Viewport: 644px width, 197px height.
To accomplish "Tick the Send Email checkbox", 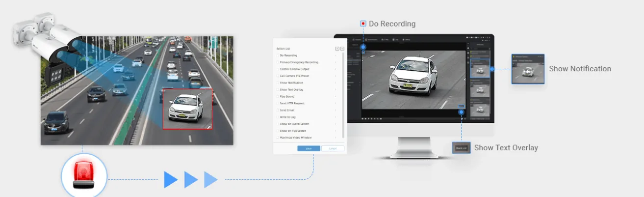I will (278, 110).
